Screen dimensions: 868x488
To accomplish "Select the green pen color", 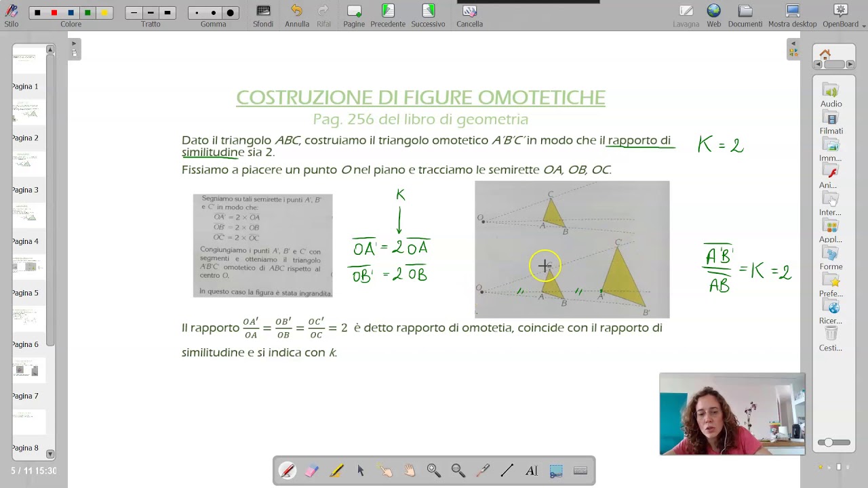I will click(x=87, y=13).
